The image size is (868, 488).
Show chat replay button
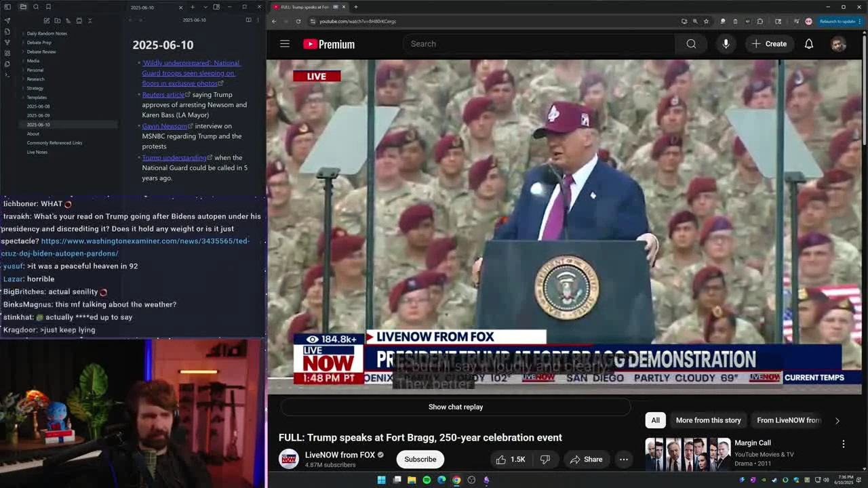(456, 407)
